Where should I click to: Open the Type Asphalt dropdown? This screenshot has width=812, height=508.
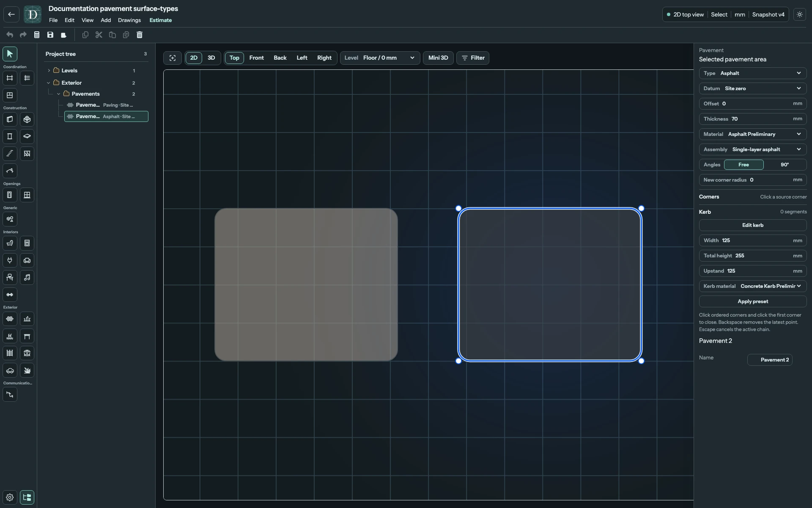pyautogui.click(x=753, y=73)
